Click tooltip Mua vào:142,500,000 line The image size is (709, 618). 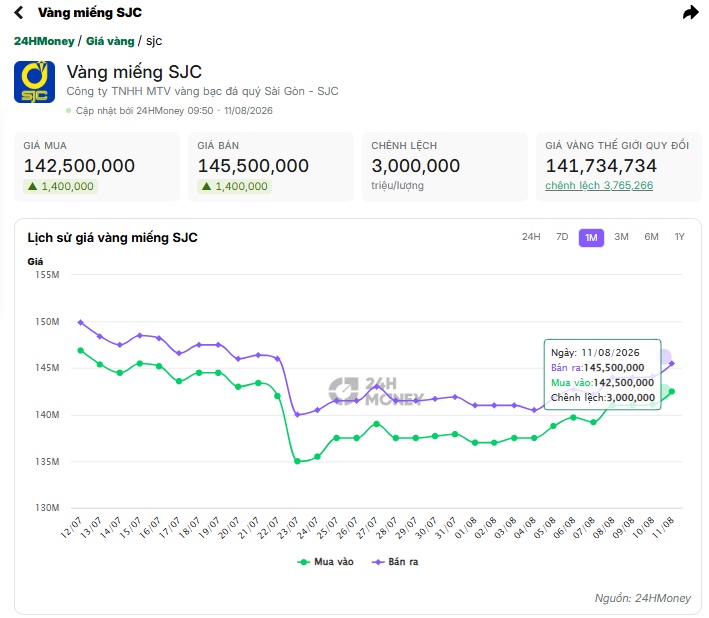pos(602,382)
